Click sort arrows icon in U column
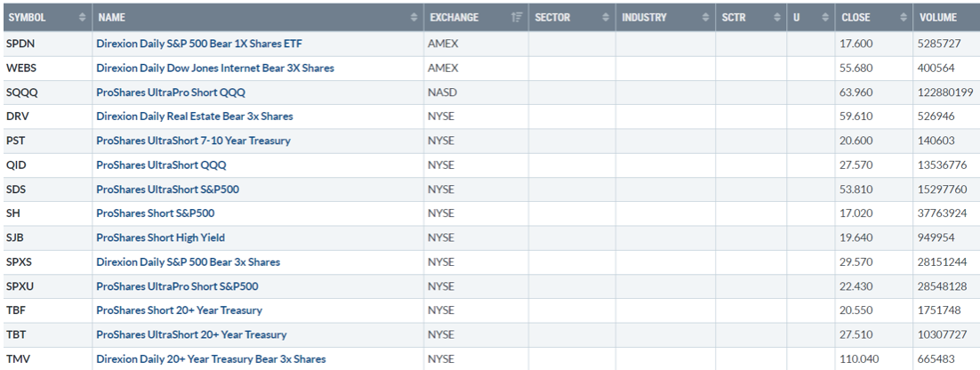Screen dimensions: 980x370 pos(825,18)
